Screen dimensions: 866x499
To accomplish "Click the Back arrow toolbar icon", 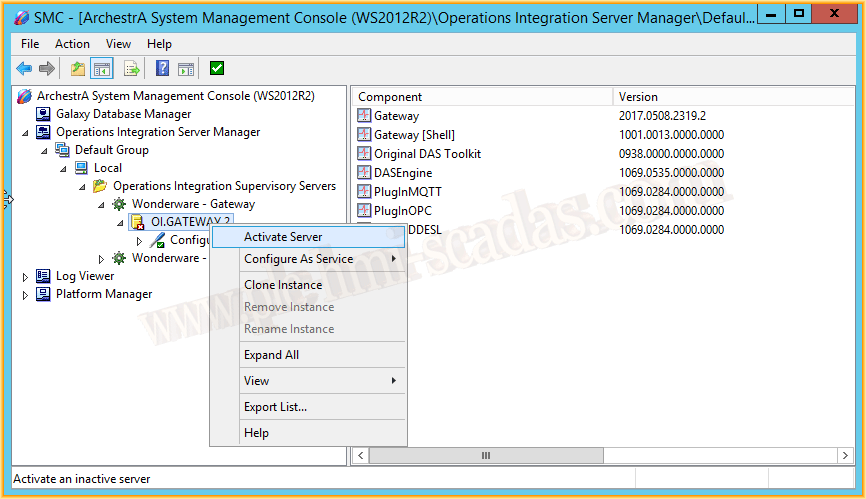I will coord(24,68).
